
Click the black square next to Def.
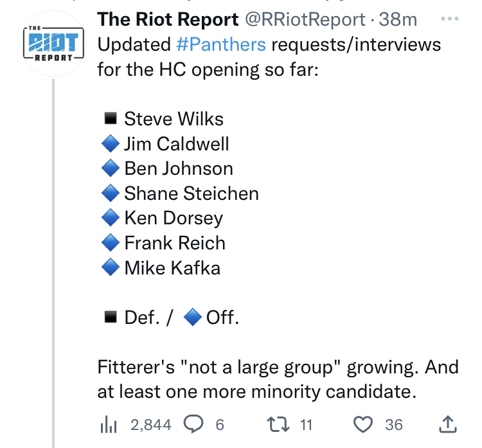point(111,318)
